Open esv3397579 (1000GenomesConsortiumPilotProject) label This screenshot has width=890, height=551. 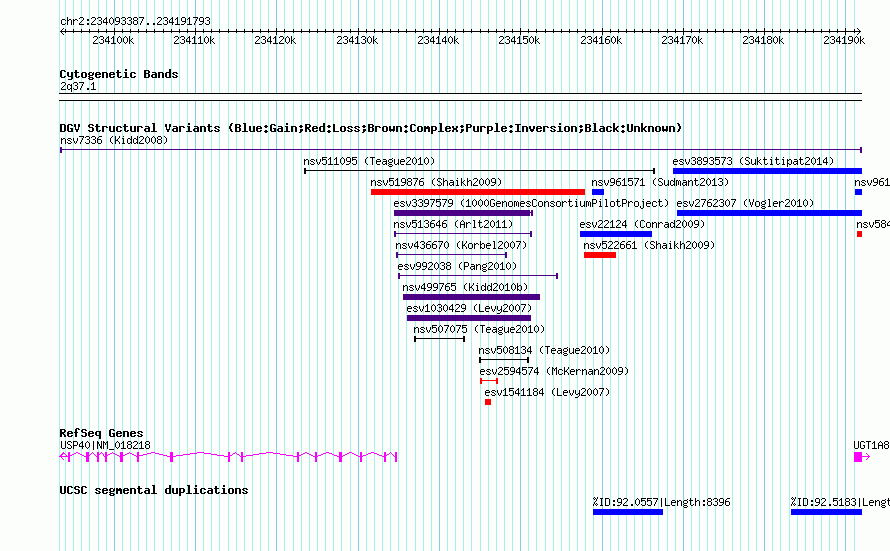[531, 203]
